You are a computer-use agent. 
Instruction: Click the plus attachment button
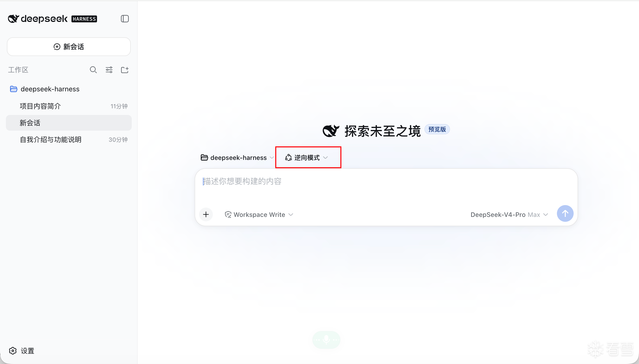coord(206,214)
